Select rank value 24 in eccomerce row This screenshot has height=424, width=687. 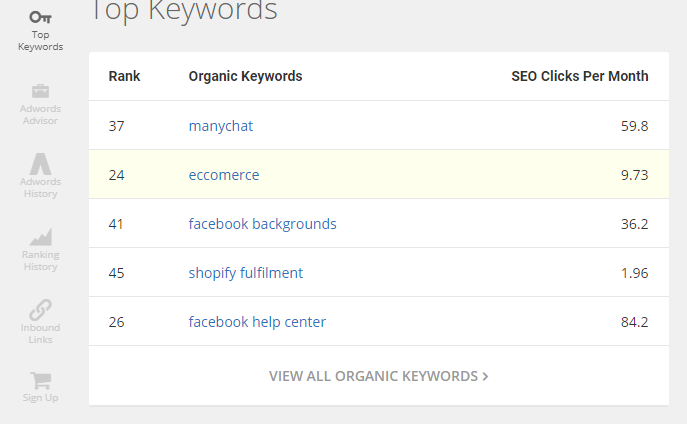coord(117,175)
